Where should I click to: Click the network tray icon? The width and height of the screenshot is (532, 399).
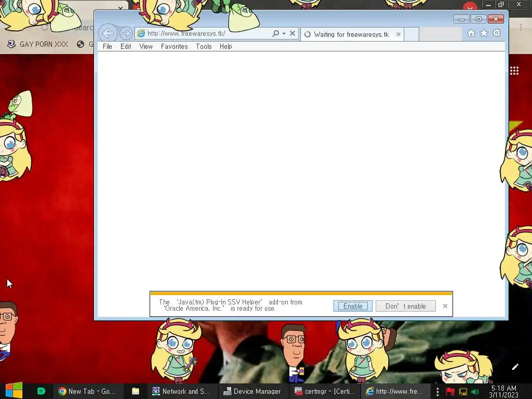(463, 392)
